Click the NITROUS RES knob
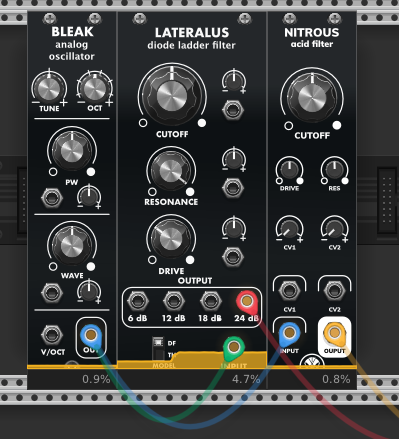 point(334,169)
